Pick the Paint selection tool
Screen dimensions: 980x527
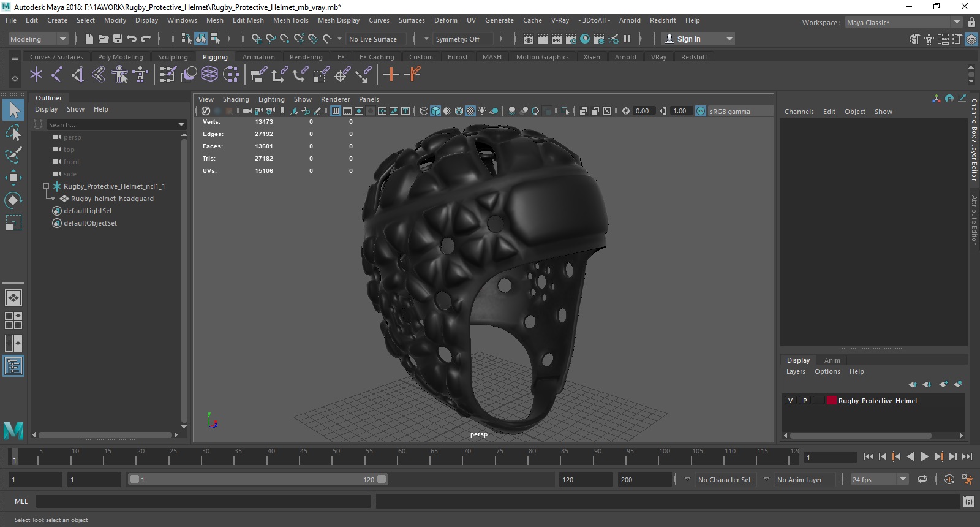[x=13, y=155]
